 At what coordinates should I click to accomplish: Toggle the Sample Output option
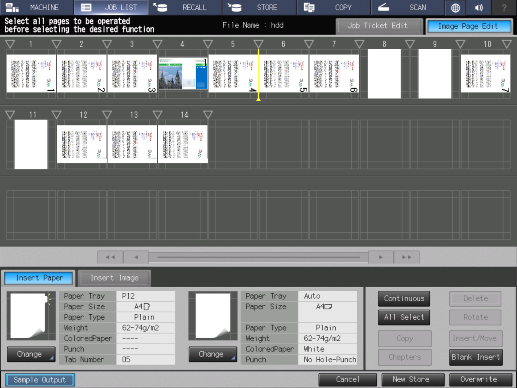(40, 380)
